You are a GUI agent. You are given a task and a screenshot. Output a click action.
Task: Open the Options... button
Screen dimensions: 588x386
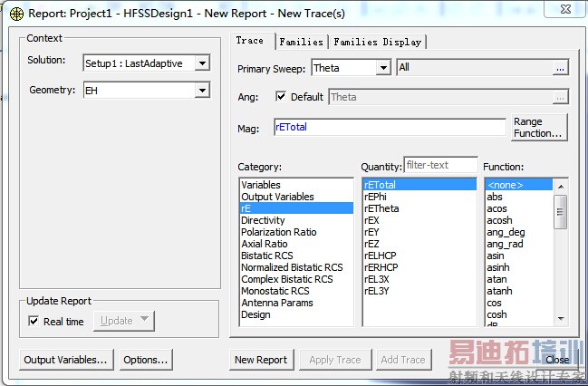(x=146, y=360)
